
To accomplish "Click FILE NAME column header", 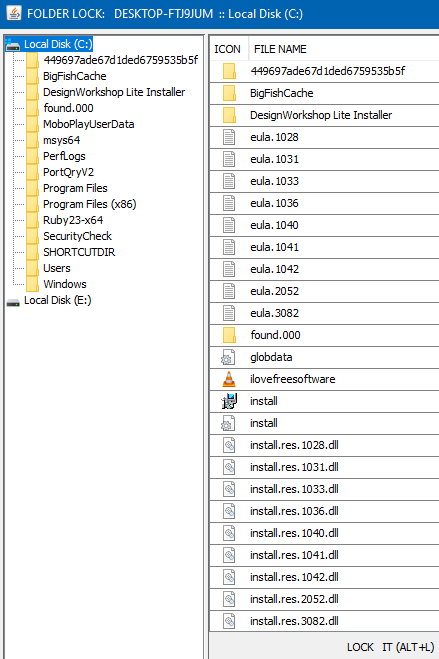I will pos(280,49).
